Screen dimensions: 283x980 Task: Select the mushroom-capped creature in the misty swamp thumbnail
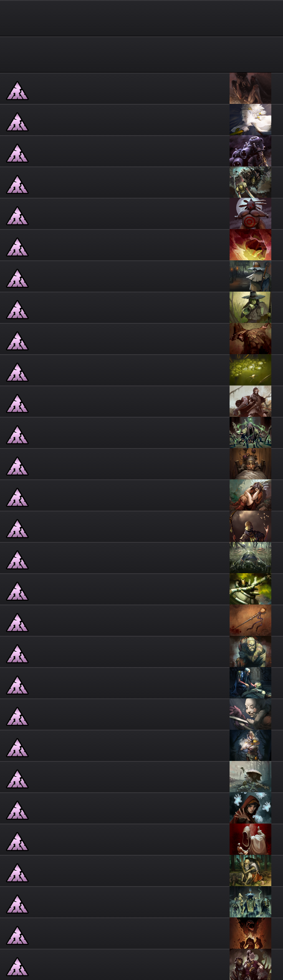250,777
